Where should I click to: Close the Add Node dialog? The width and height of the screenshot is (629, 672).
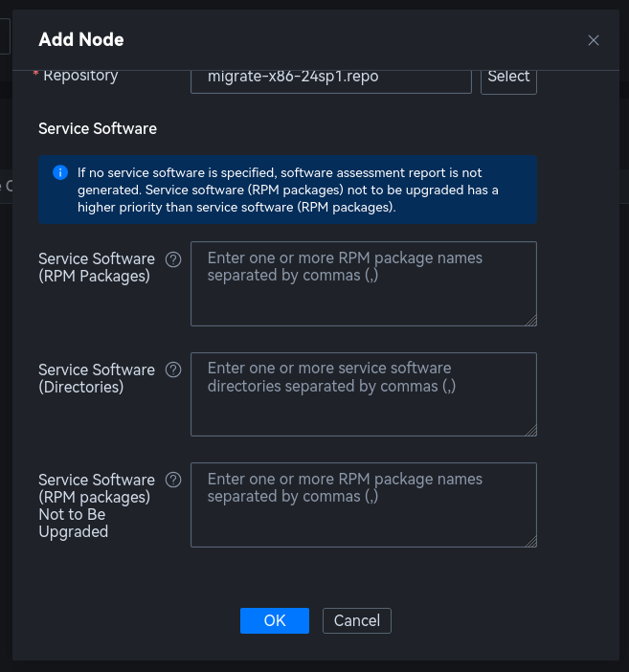tap(594, 40)
